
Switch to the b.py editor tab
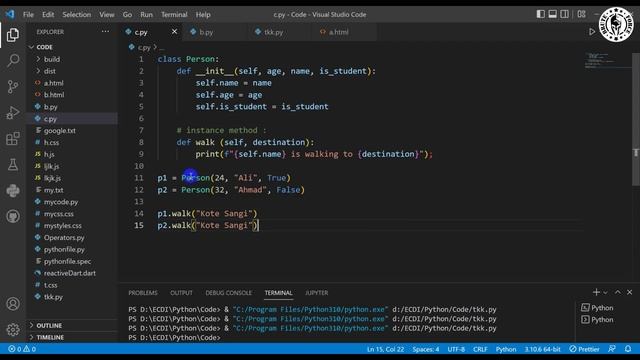(214, 32)
